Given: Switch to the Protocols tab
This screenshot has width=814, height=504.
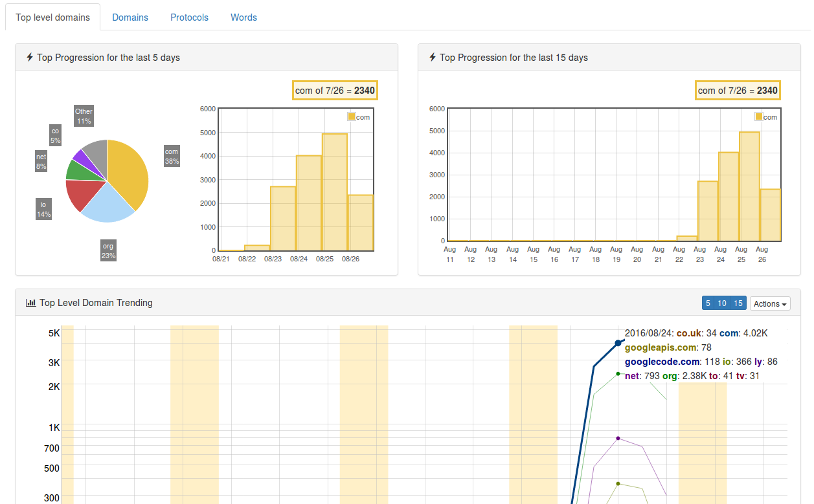Looking at the screenshot, I should pyautogui.click(x=189, y=17).
